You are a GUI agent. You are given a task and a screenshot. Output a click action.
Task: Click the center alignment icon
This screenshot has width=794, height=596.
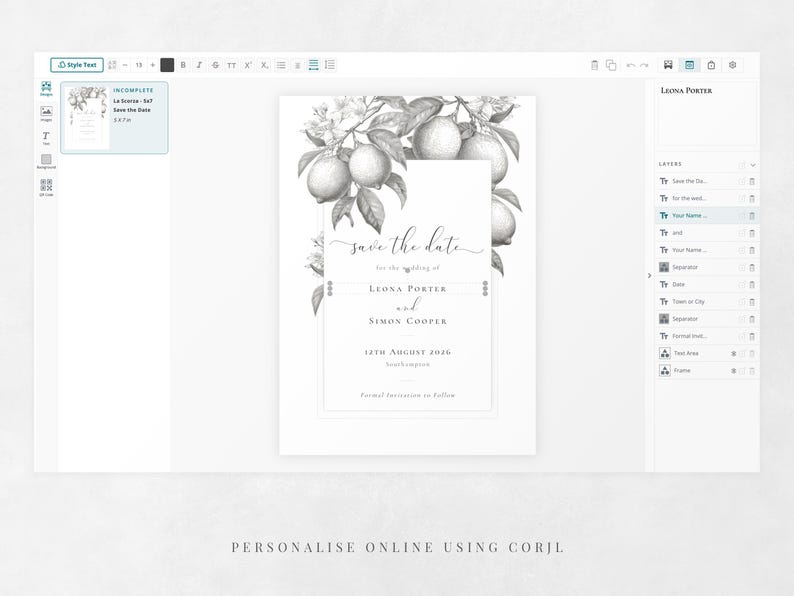[x=298, y=65]
